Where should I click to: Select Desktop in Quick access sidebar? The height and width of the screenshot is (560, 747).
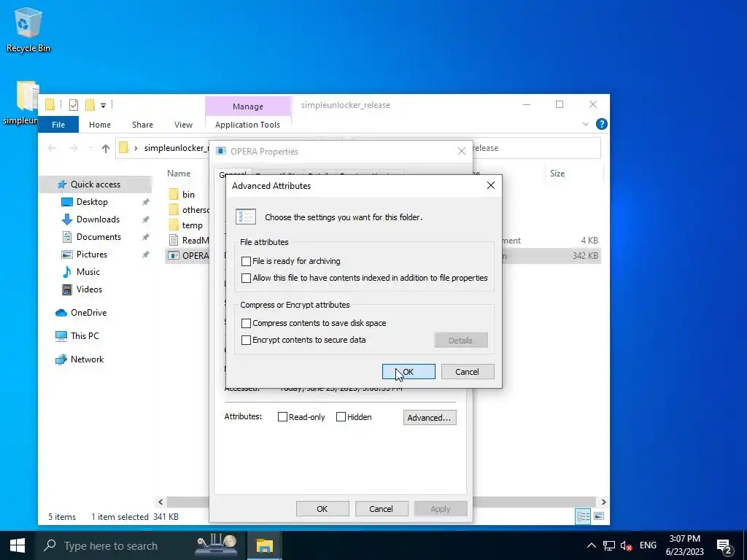[x=92, y=202]
